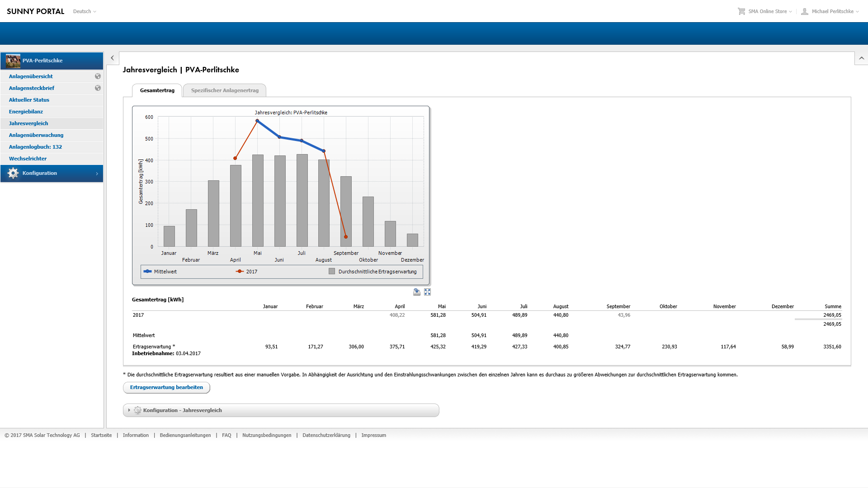
Task: Click the SMA Online Store cart icon
Action: [x=741, y=11]
